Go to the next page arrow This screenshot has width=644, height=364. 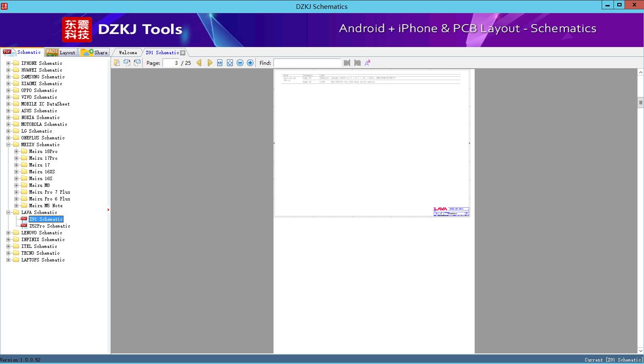tap(210, 63)
